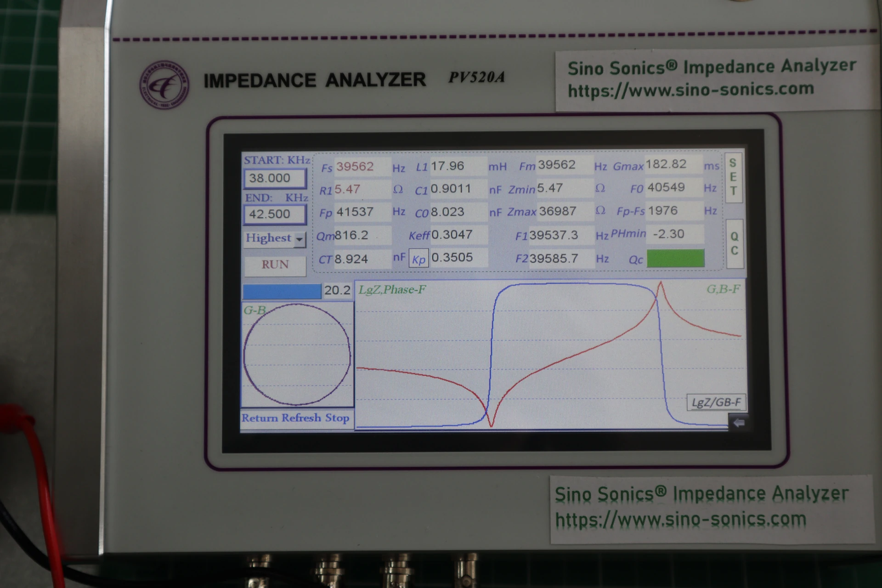Click the green Qc status indicator

point(675,259)
